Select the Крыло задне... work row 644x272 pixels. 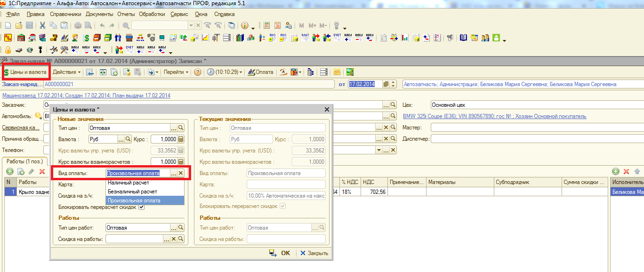coord(33,192)
